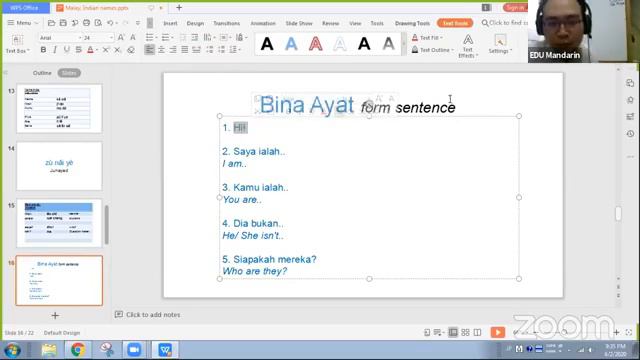Fit the slide to window icon
Screen dimensions: 640x360
629,333
